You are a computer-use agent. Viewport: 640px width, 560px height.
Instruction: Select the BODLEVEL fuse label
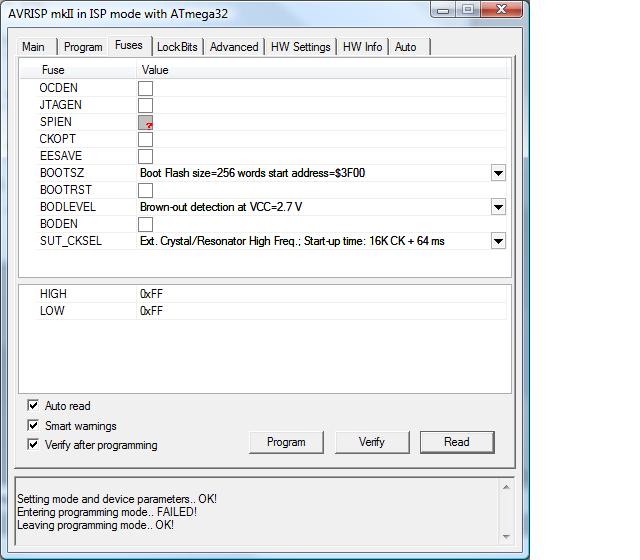tap(68, 207)
